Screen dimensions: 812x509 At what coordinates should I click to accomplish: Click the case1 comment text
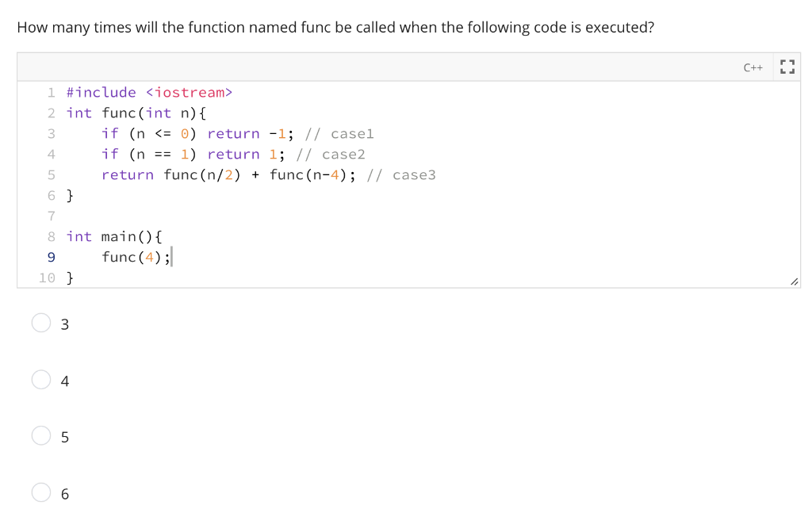point(352,133)
